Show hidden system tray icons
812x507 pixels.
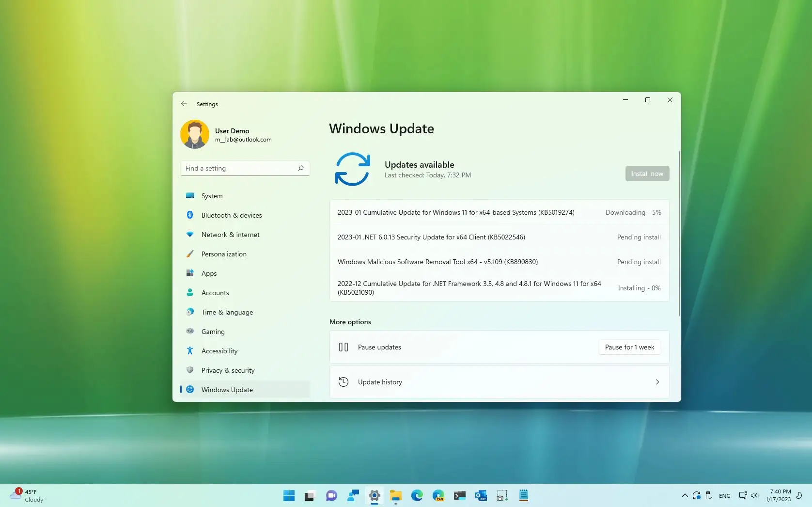point(685,495)
